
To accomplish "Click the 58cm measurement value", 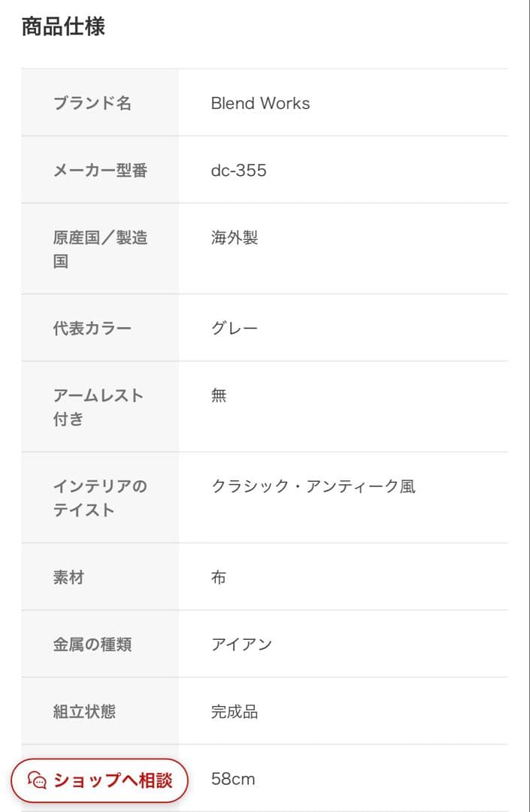I will [232, 779].
